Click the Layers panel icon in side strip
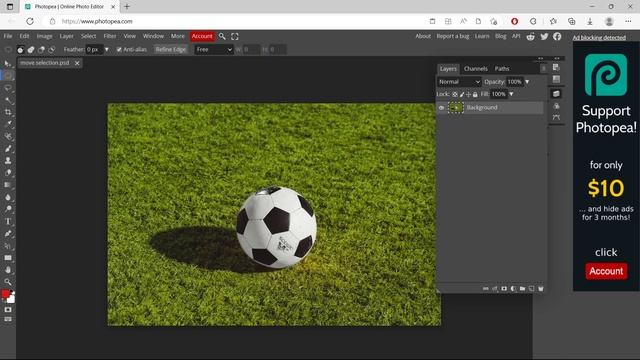640x360 pixels. point(556,94)
